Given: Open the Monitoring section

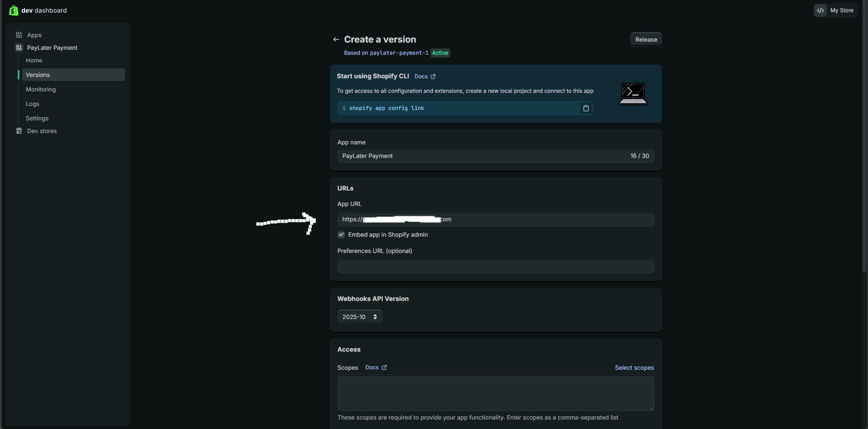Looking at the screenshot, I should [41, 89].
